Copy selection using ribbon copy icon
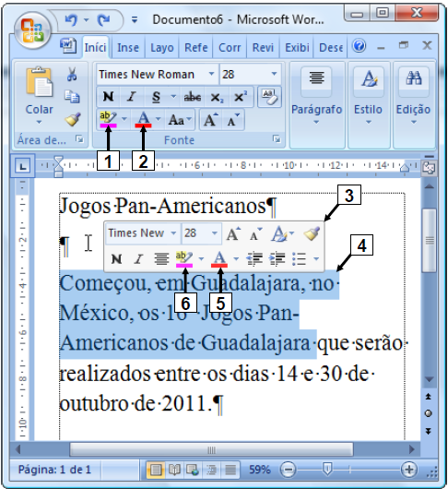Viewport: 448px width, 489px height. (72, 97)
